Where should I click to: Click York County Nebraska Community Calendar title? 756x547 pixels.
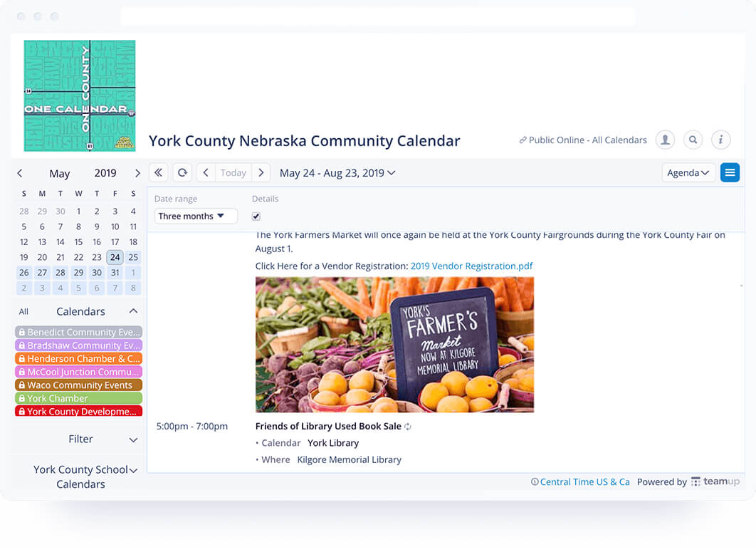pyautogui.click(x=304, y=141)
